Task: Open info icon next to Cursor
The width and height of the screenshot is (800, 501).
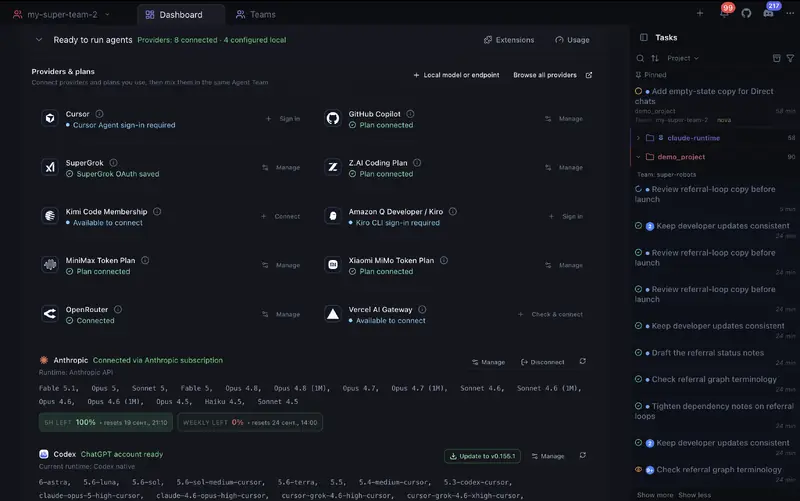Action: coord(99,114)
